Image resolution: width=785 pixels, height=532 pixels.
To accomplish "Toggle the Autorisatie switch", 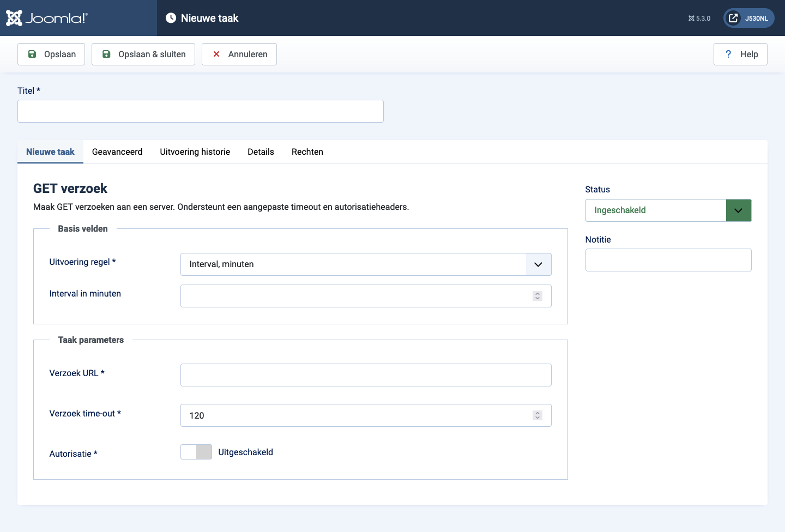I will click(x=196, y=452).
